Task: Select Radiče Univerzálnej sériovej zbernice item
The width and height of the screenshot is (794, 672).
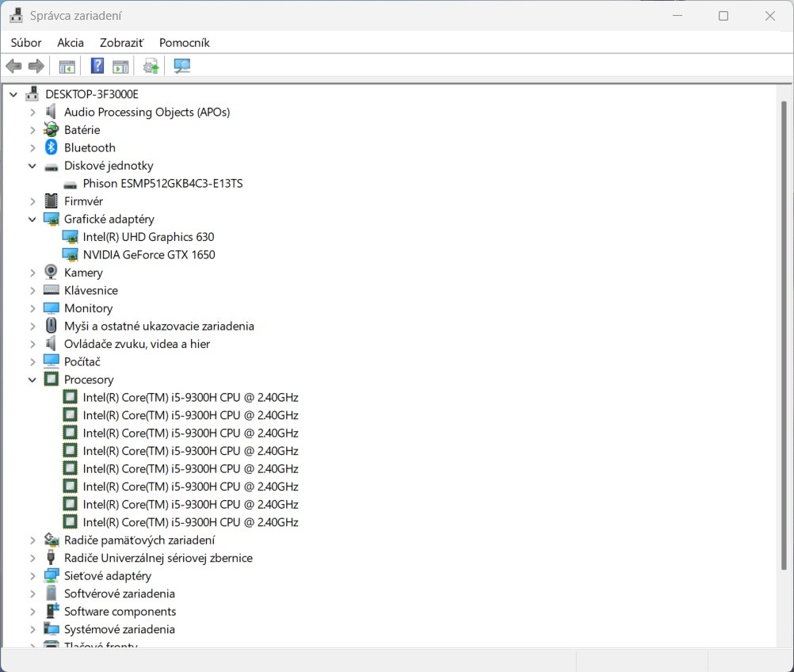Action: click(158, 558)
